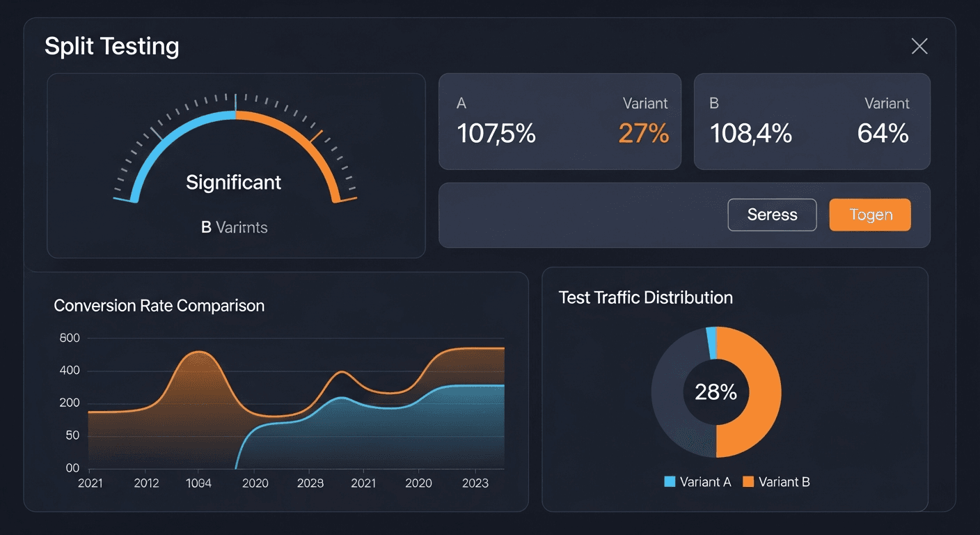The height and width of the screenshot is (535, 980).
Task: Click the 64% variant value
Action: pos(883,133)
